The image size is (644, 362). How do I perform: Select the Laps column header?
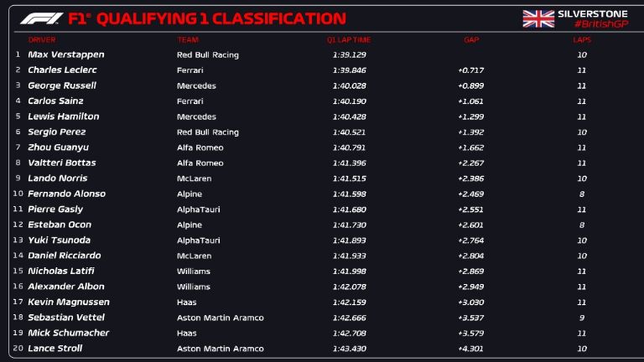(x=581, y=40)
